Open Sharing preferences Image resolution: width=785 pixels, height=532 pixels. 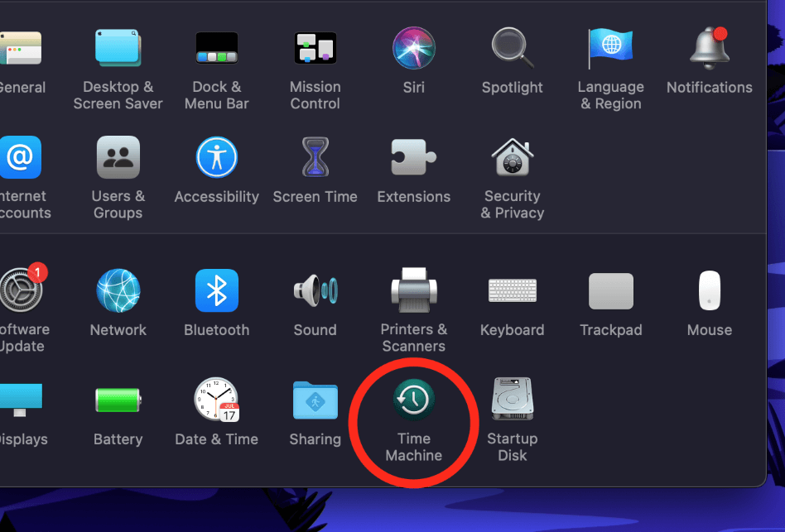pyautogui.click(x=315, y=400)
